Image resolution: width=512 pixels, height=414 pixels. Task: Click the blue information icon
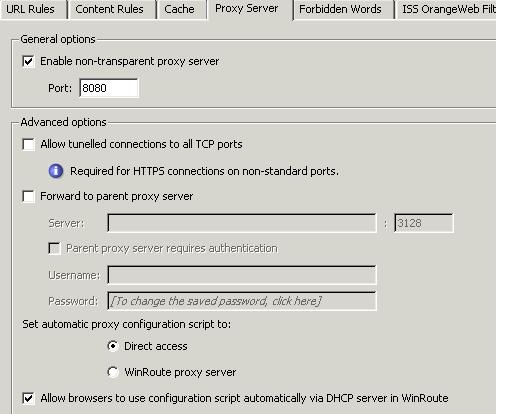[x=56, y=171]
